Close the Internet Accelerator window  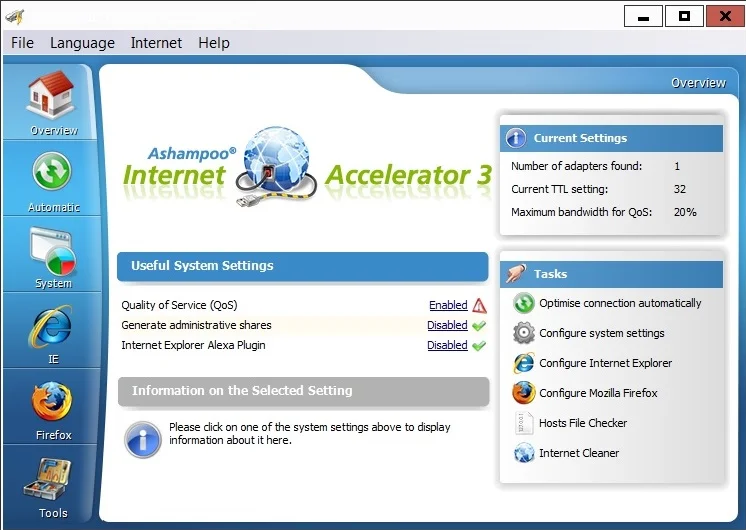[725, 17]
